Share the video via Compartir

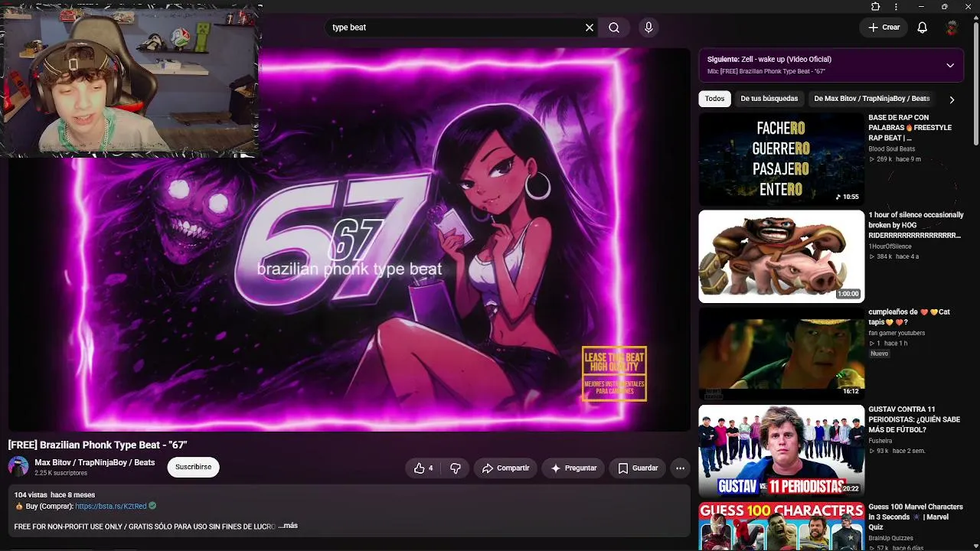point(506,468)
